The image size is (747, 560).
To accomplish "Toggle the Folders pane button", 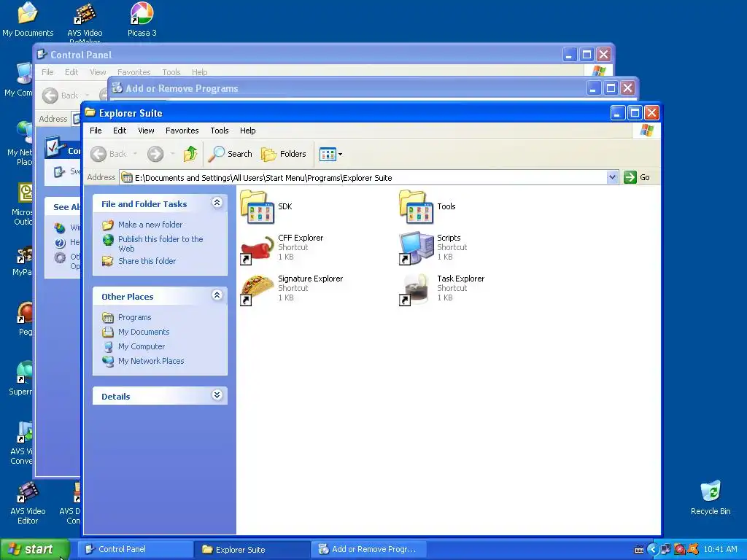I will click(284, 154).
